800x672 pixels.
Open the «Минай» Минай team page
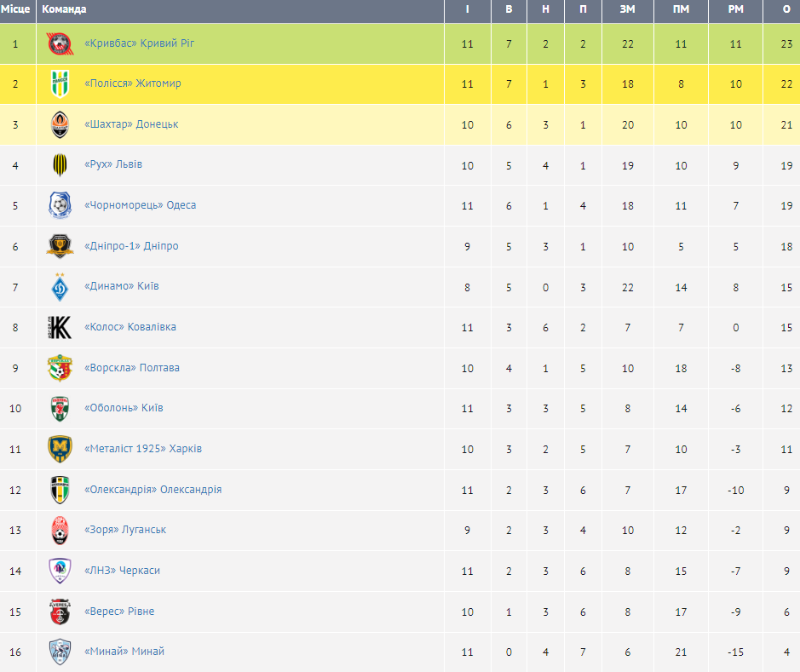coord(124,652)
